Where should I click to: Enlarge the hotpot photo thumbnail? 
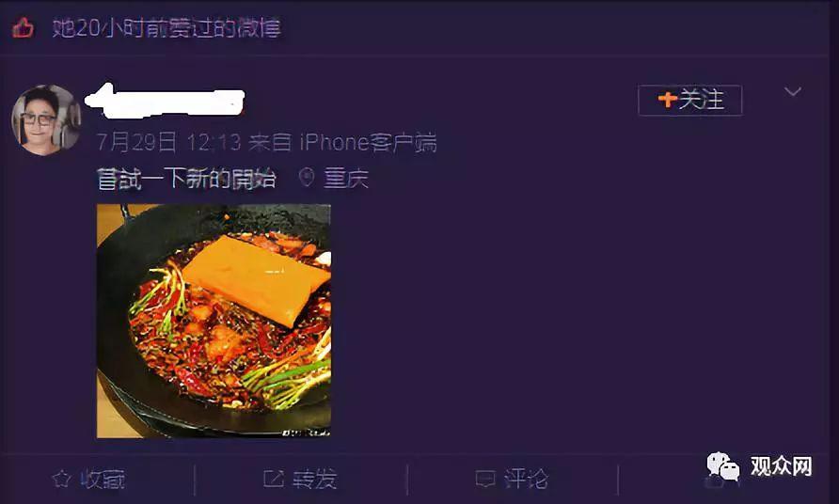pyautogui.click(x=214, y=321)
